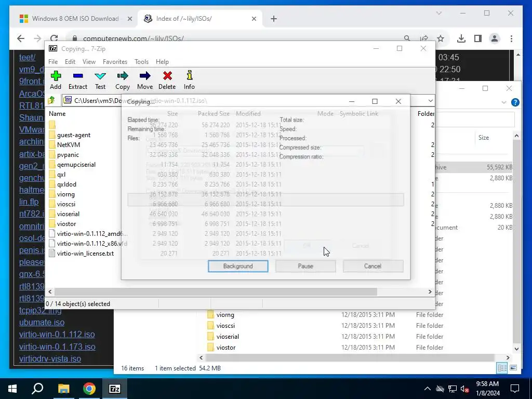Show hidden system tray icons
Image resolution: width=532 pixels, height=399 pixels.
[x=428, y=389]
